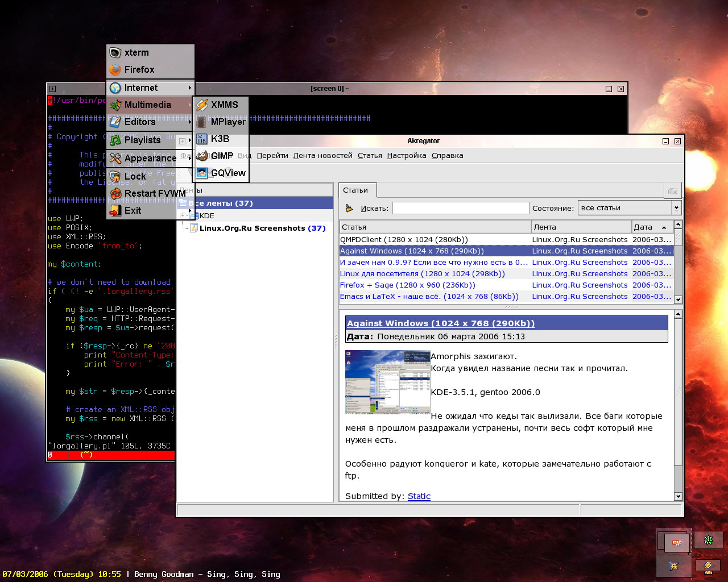Image resolution: width=728 pixels, height=582 pixels.
Task: Choose Restart FVWM in the menu
Action: click(150, 194)
